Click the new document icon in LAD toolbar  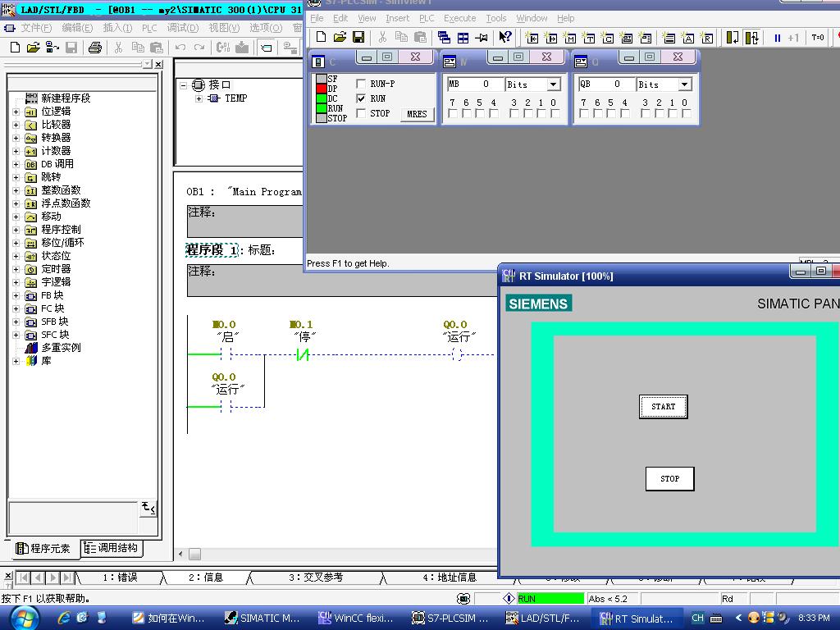[x=15, y=48]
